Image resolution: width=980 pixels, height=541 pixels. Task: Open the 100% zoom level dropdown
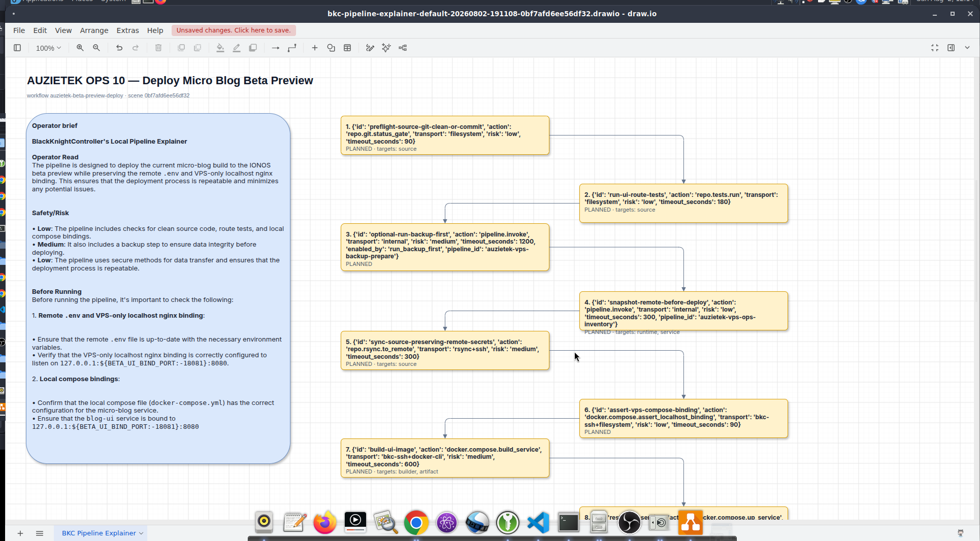pyautogui.click(x=48, y=48)
